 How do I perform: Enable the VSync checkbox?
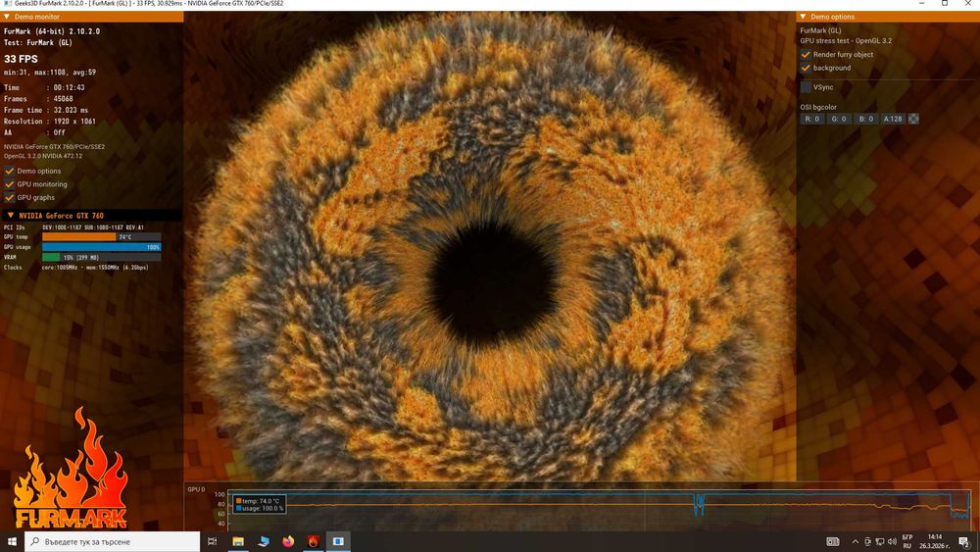(806, 87)
